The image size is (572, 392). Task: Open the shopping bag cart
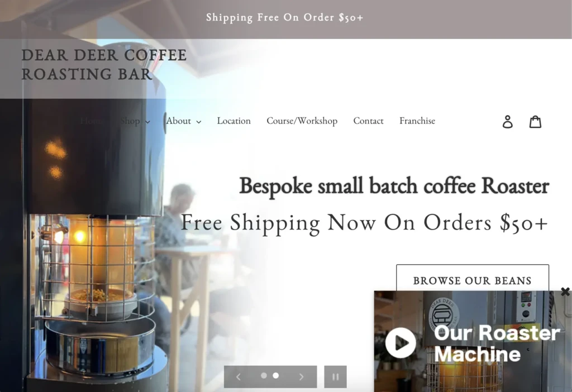(x=535, y=121)
